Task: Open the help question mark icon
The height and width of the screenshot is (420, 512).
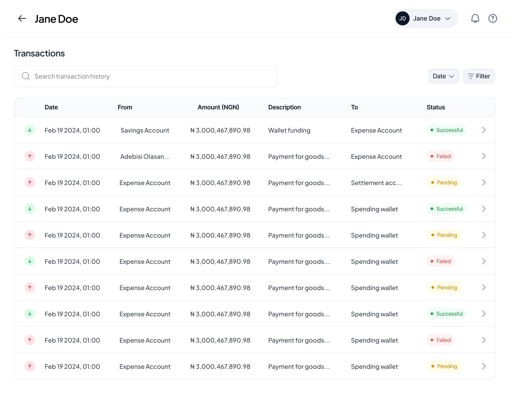Action: click(x=492, y=18)
